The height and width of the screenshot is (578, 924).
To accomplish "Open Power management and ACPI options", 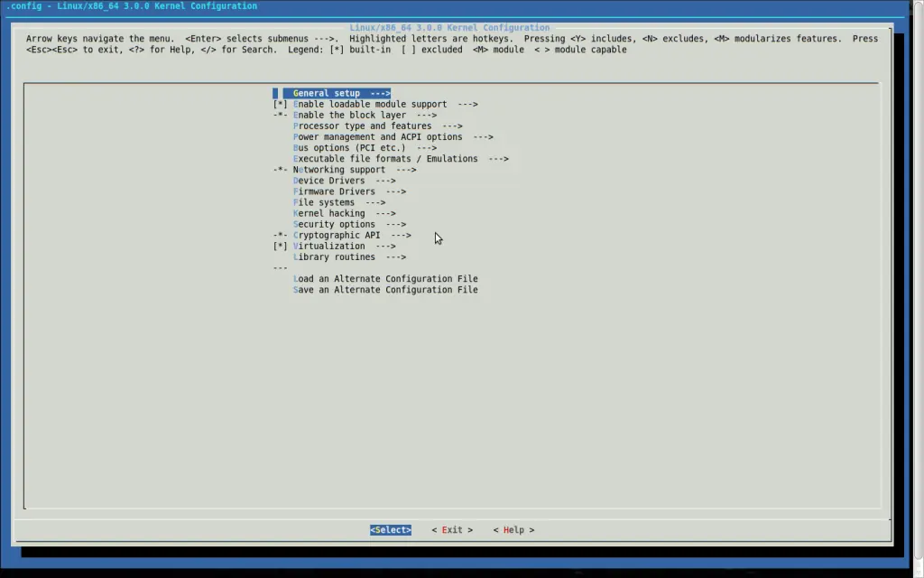I will 393,137.
